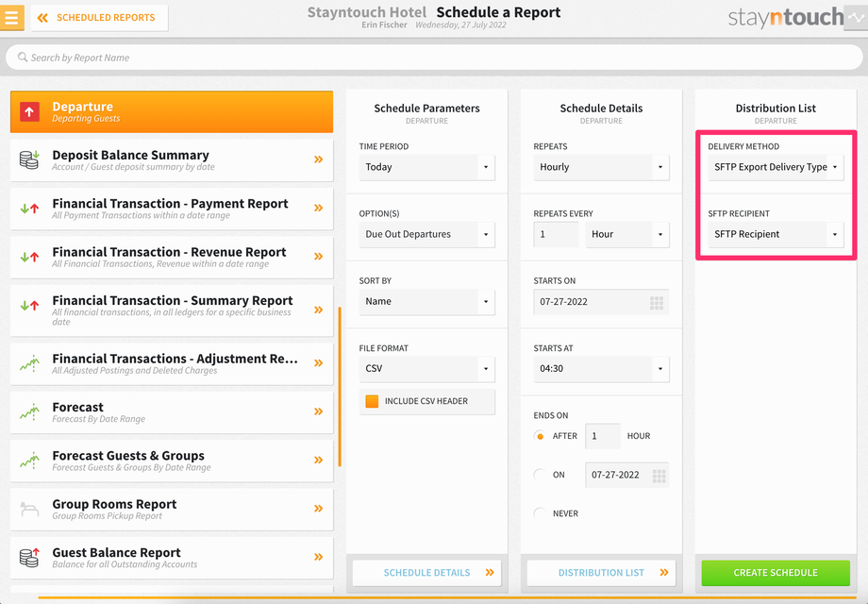The image size is (868, 604).
Task: Open Options dropdown showing Due Out Departures
Action: [x=426, y=234]
